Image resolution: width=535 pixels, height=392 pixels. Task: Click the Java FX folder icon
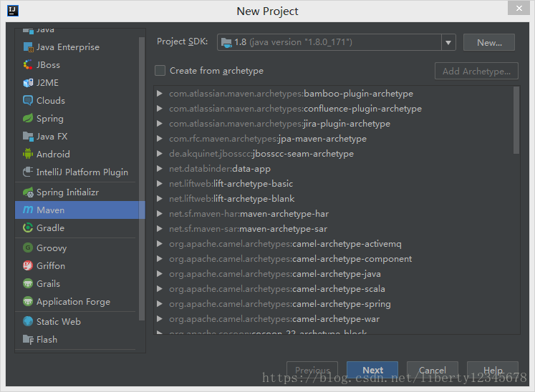coord(28,137)
